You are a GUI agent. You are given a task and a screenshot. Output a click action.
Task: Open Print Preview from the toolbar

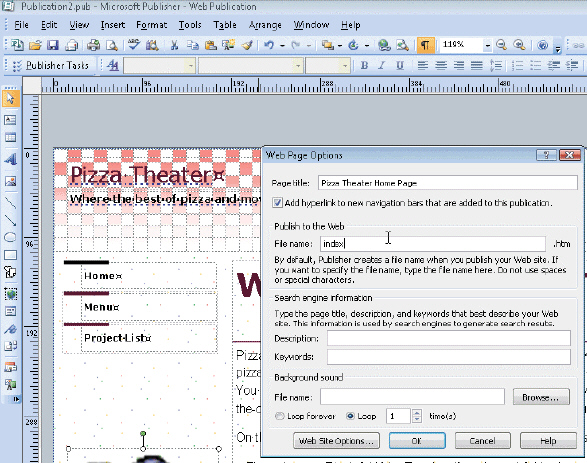112,45
